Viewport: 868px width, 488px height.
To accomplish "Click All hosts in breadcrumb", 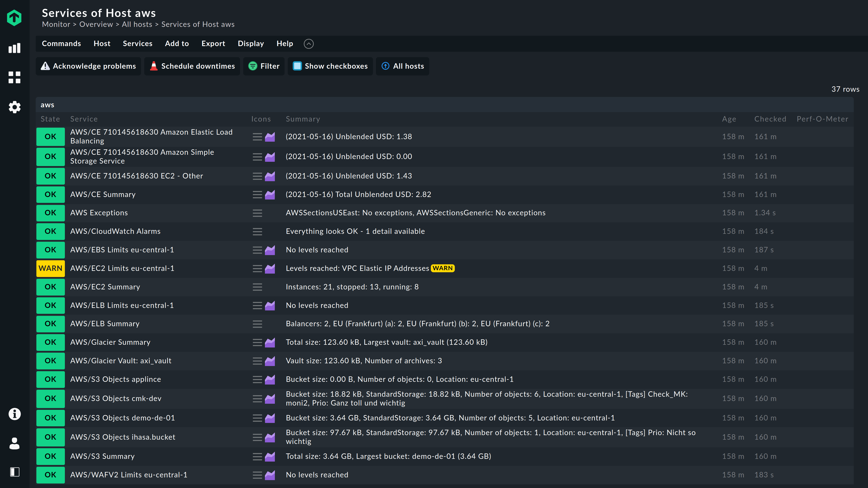I will (137, 24).
